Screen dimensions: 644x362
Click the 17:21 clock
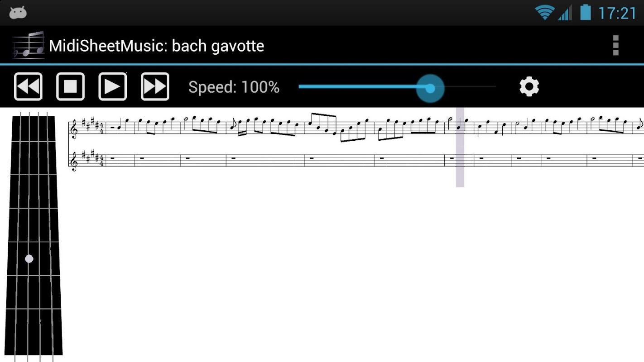click(x=617, y=13)
